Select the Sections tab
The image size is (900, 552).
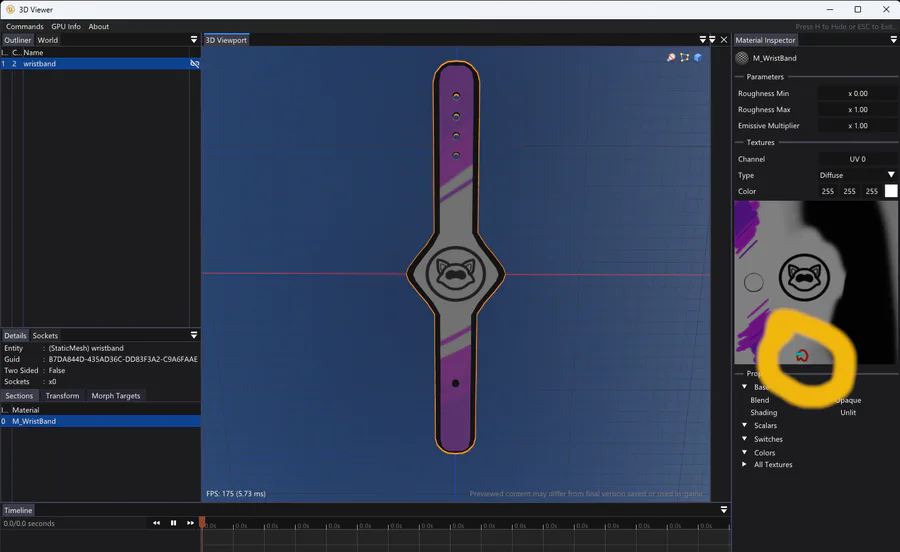coord(20,396)
